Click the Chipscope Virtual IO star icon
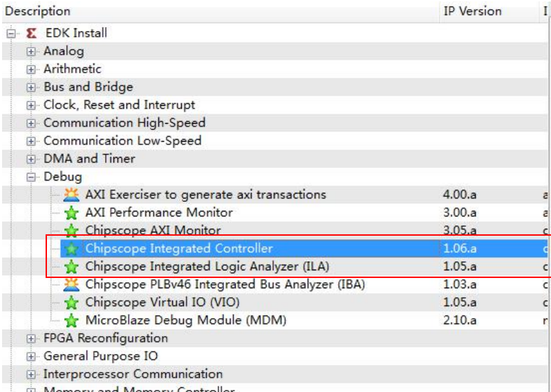 pyautogui.click(x=71, y=303)
